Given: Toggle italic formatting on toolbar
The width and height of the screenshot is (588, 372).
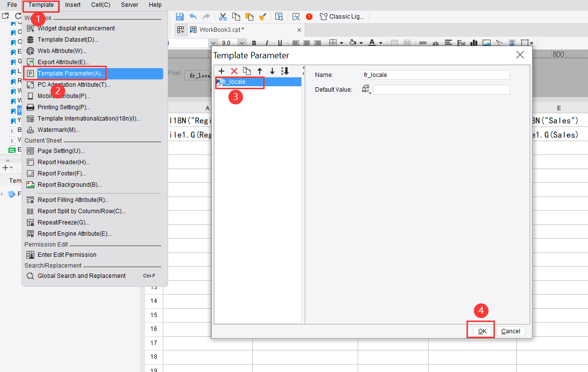Looking at the screenshot, I should tap(267, 43).
